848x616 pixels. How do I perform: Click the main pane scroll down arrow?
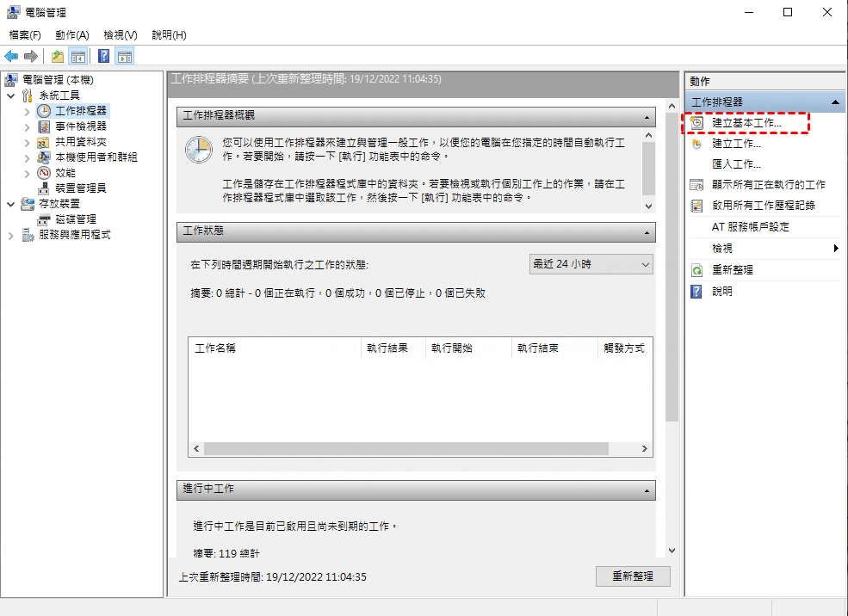pyautogui.click(x=672, y=551)
